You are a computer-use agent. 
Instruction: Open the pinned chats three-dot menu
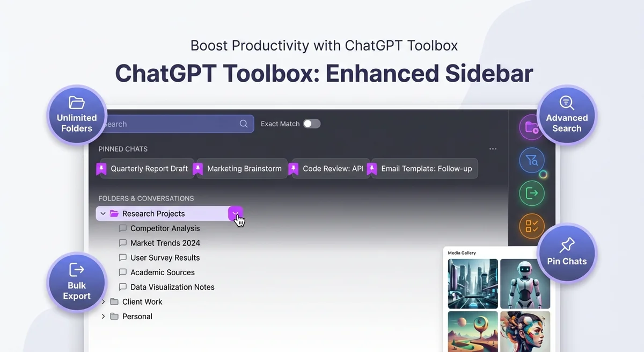pyautogui.click(x=493, y=149)
